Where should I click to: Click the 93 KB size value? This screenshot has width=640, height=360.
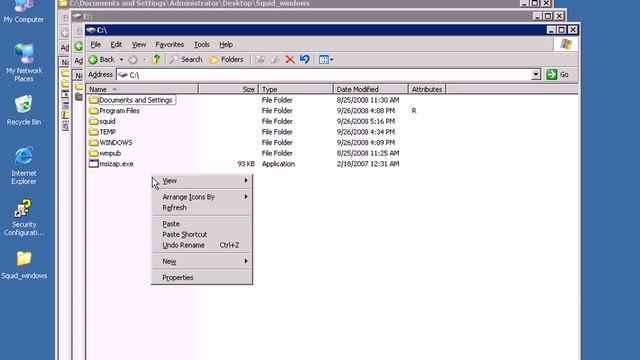coord(246,164)
